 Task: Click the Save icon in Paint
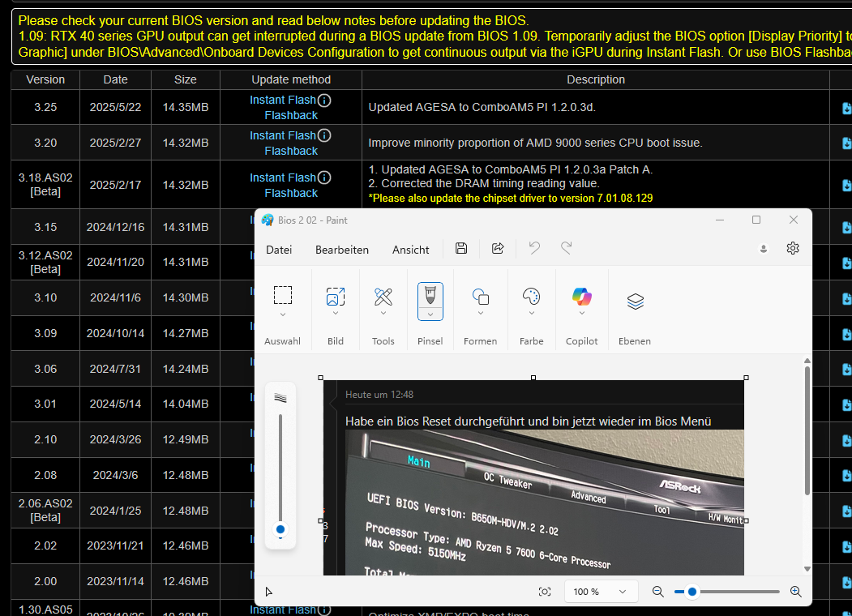pyautogui.click(x=461, y=249)
